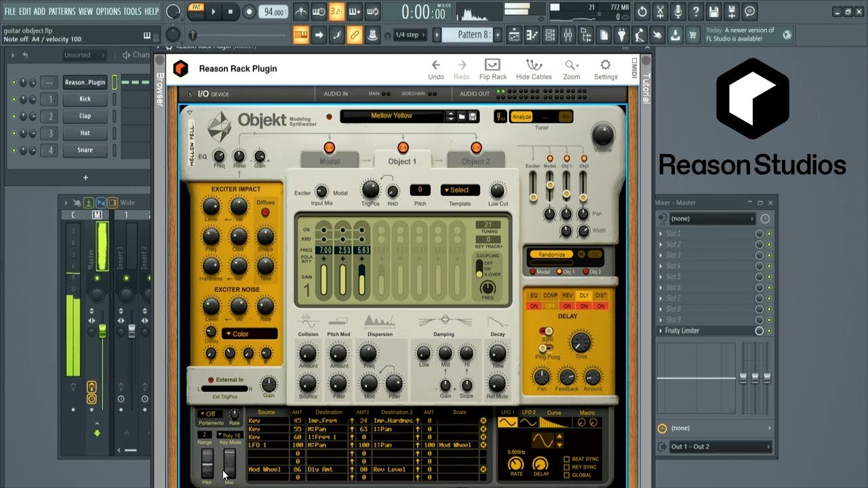Select Fruity Limiter mixer slot
Image resolution: width=868 pixels, height=488 pixels.
tap(705, 331)
